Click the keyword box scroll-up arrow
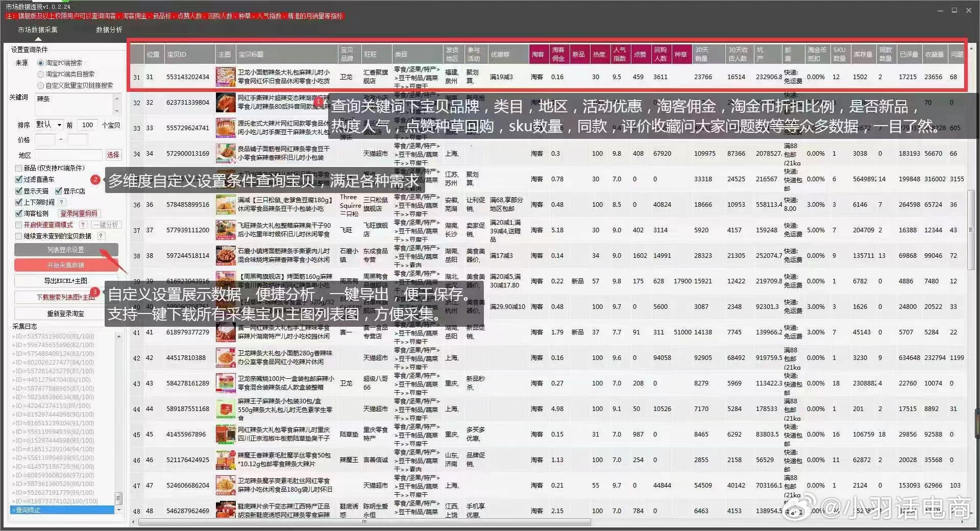The image size is (980, 531). click(x=117, y=98)
